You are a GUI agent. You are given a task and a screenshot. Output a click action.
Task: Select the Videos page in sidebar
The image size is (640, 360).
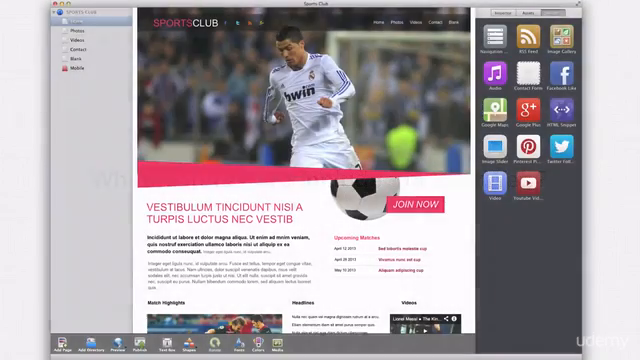click(x=91, y=40)
